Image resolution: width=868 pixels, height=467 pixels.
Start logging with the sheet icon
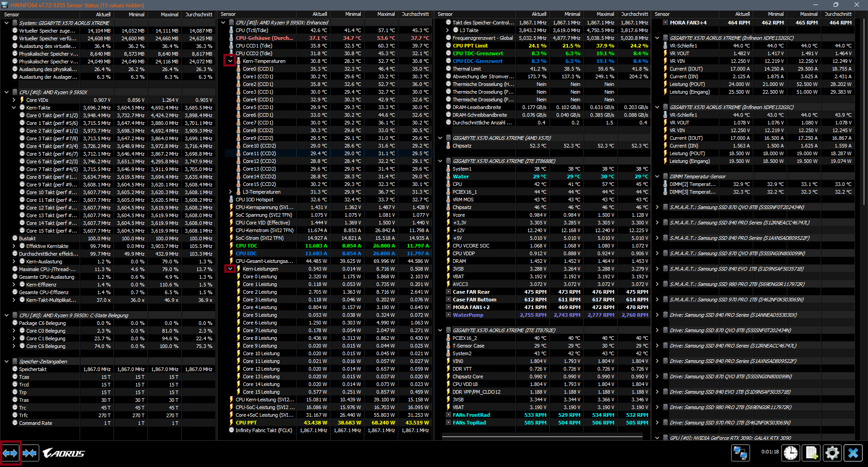pos(811,453)
